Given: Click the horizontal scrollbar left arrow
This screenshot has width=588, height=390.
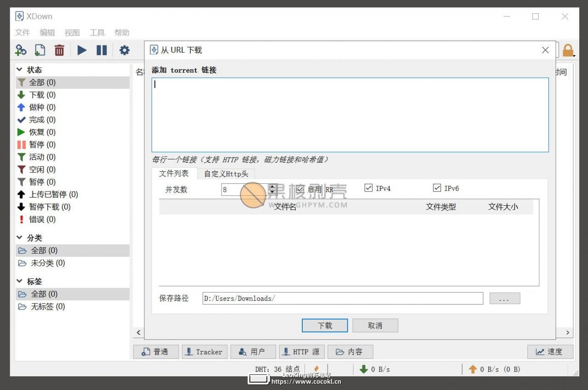Looking at the screenshot, I should pos(138,332).
